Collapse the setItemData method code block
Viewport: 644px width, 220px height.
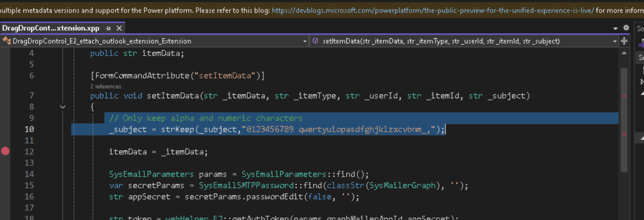tap(63, 107)
